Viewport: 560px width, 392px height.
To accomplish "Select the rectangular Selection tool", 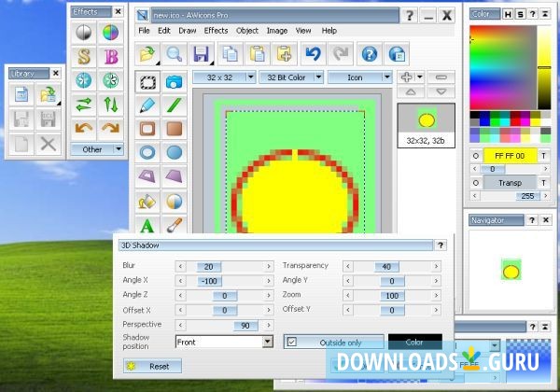I will [x=147, y=82].
